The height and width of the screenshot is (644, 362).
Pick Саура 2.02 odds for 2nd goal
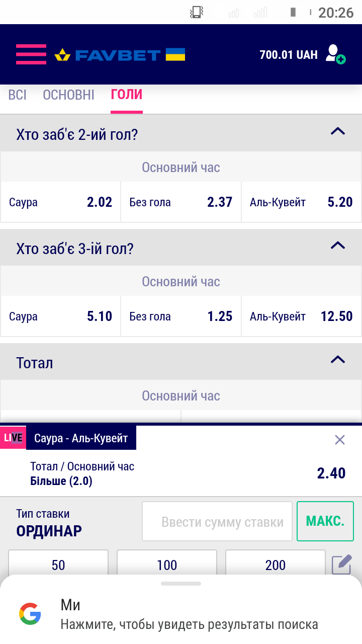tap(61, 202)
